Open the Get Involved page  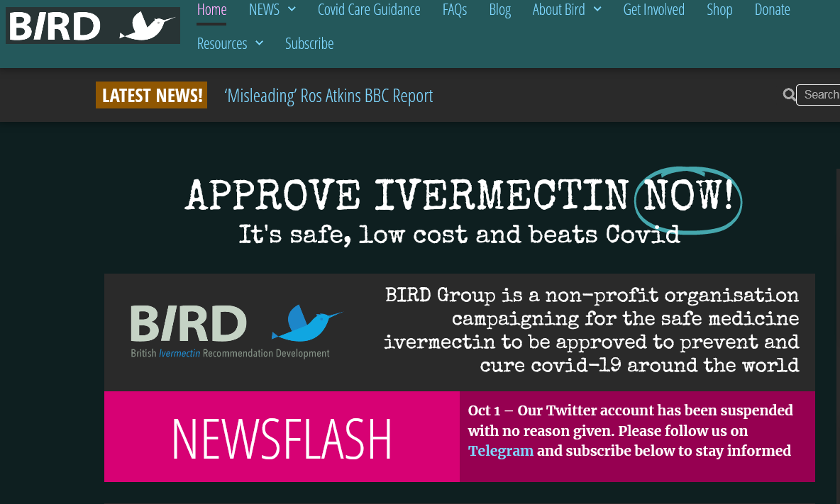click(653, 10)
